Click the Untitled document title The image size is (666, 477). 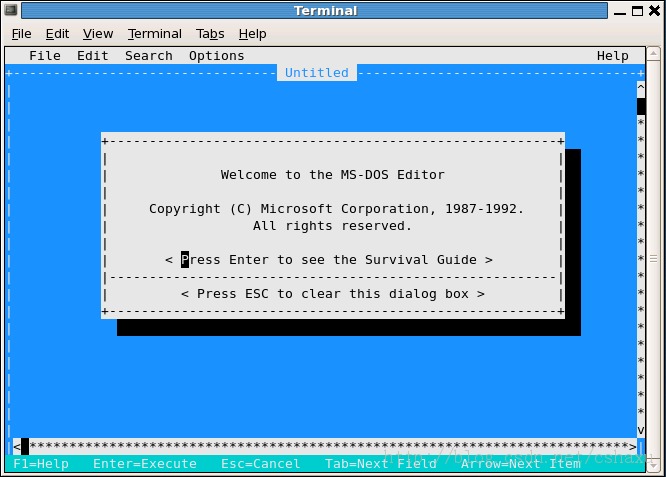point(317,73)
